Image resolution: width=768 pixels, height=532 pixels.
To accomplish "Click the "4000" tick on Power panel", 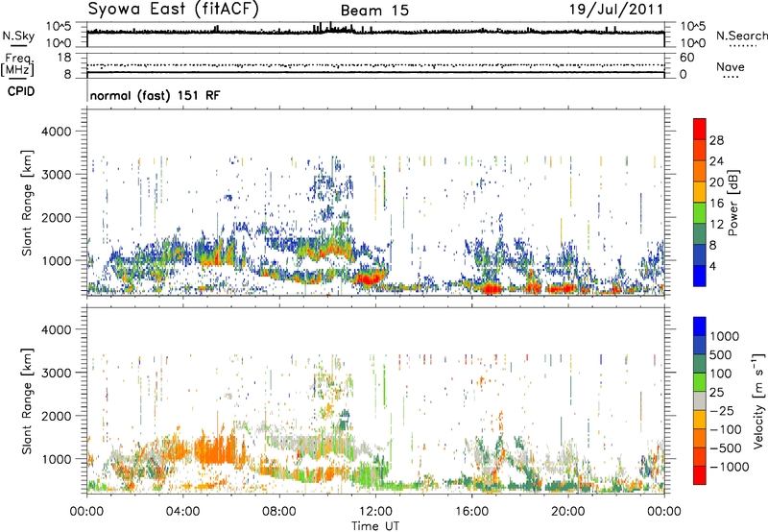I will point(57,132).
